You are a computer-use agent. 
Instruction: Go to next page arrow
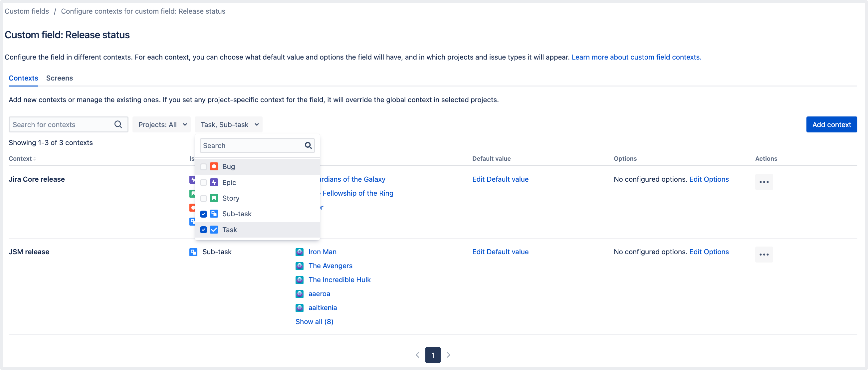click(x=449, y=355)
